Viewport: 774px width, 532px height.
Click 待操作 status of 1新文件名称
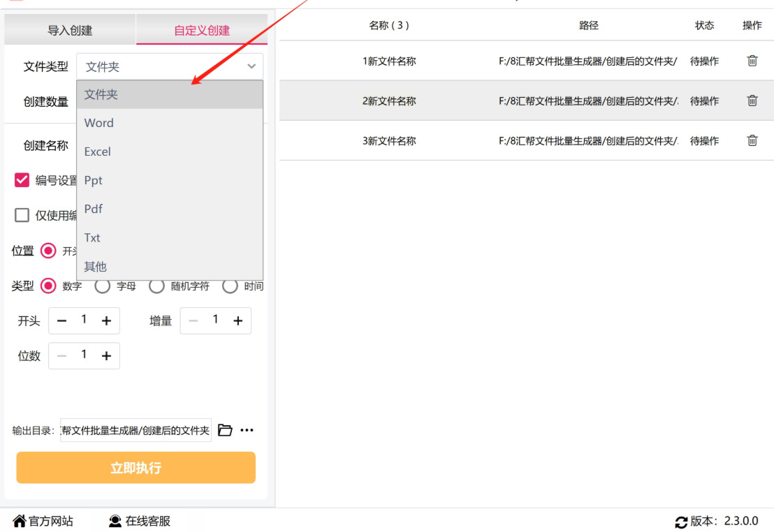(x=704, y=61)
